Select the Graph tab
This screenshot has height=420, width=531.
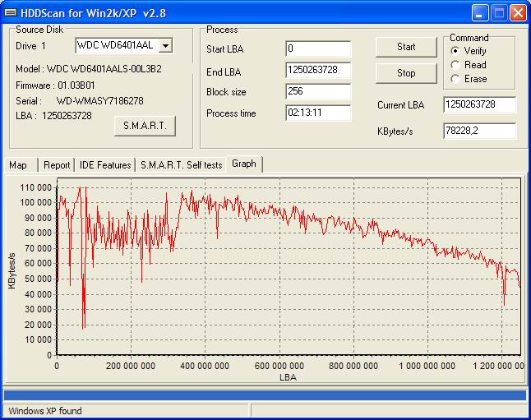pos(244,164)
